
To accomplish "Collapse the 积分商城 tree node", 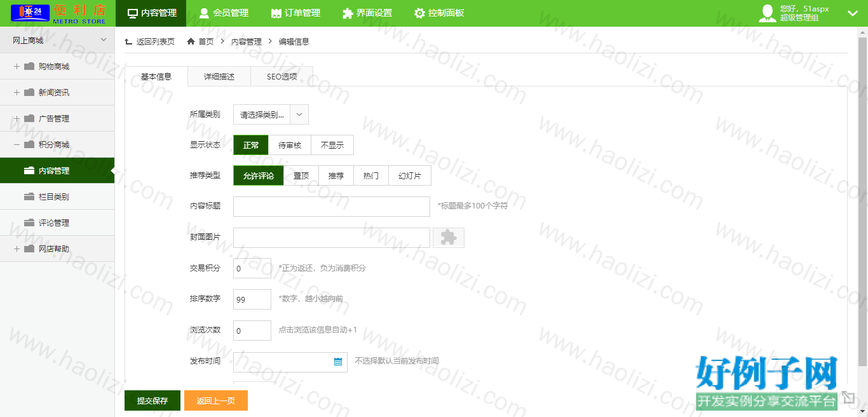I will (17, 144).
